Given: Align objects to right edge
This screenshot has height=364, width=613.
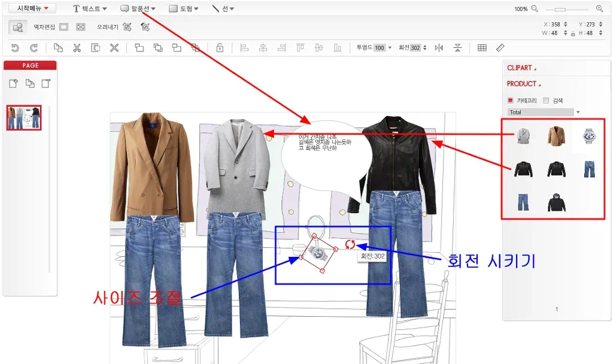Looking at the screenshot, I should coord(281,48).
